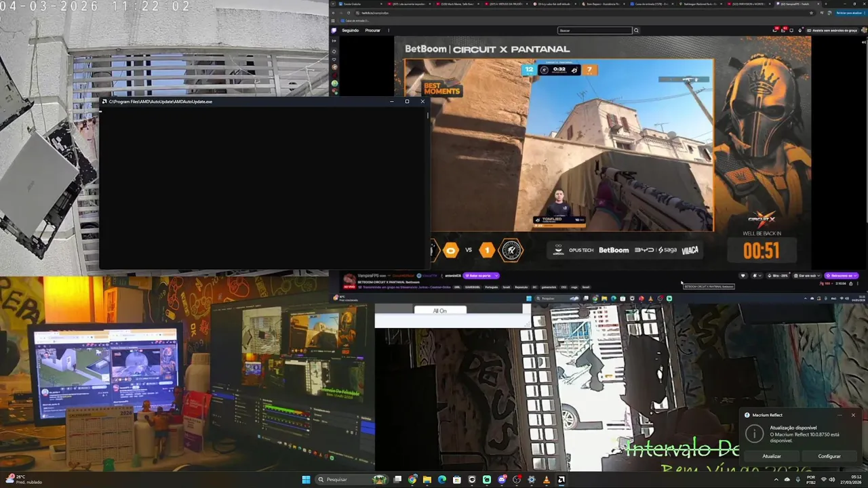This screenshot has width=868, height=488.
Task: Click the Dar um sub button
Action: point(807,275)
